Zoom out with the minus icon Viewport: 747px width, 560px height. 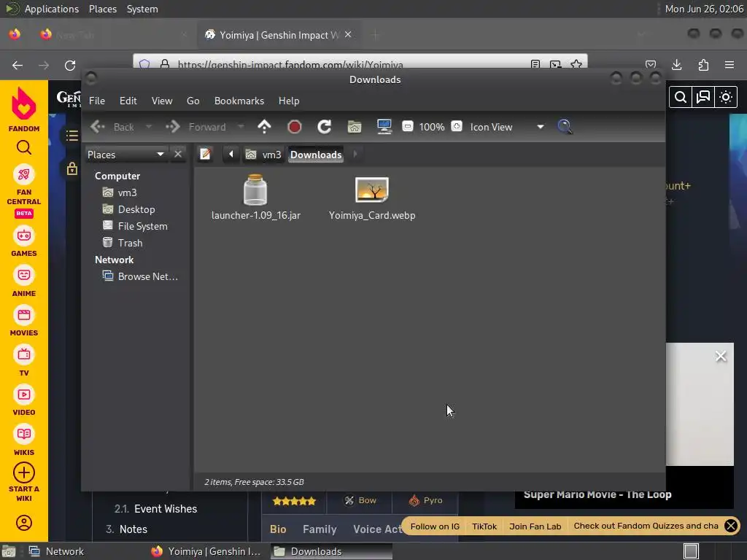pos(407,127)
